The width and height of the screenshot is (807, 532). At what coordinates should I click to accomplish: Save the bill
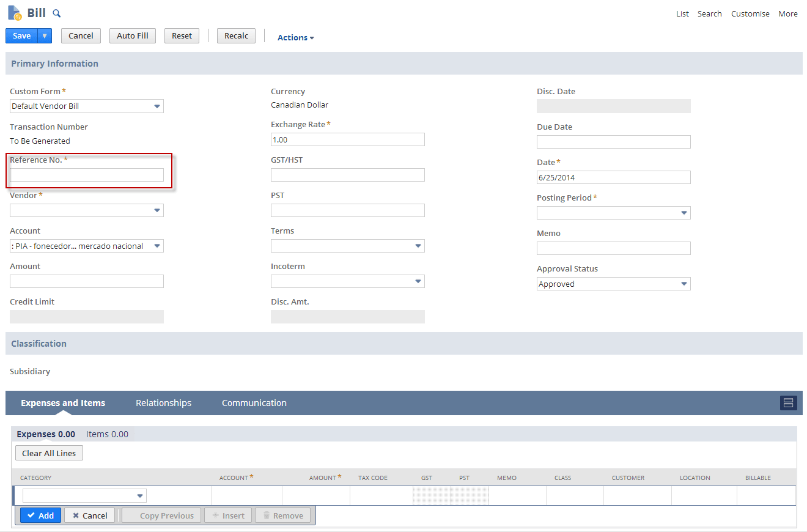[x=21, y=36]
